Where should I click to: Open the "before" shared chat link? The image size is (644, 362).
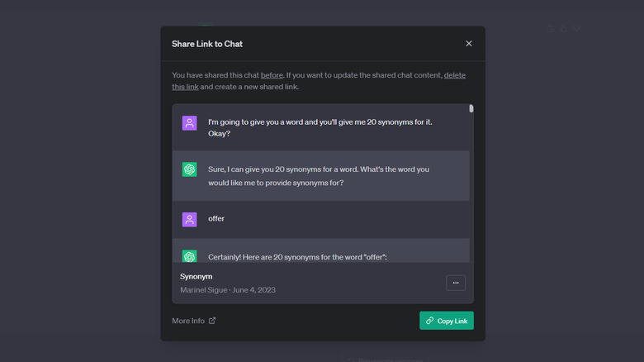[x=272, y=75]
